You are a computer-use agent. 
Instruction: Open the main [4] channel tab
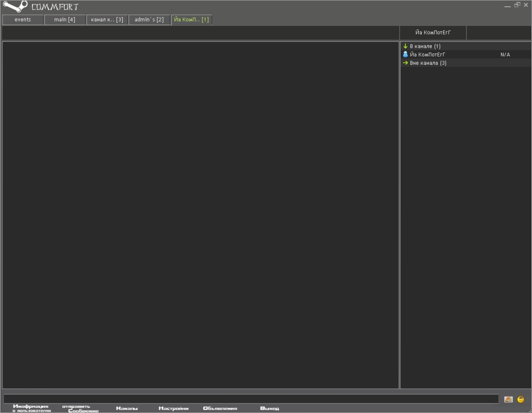(x=65, y=20)
